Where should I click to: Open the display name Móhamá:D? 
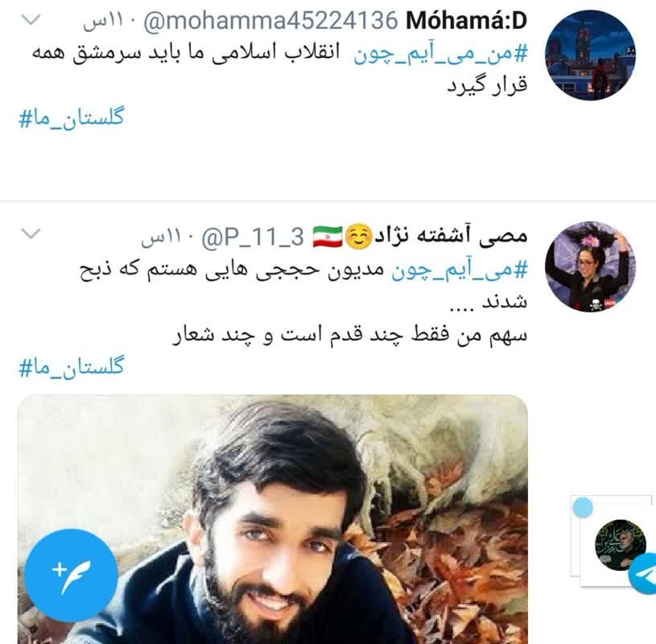point(467,21)
